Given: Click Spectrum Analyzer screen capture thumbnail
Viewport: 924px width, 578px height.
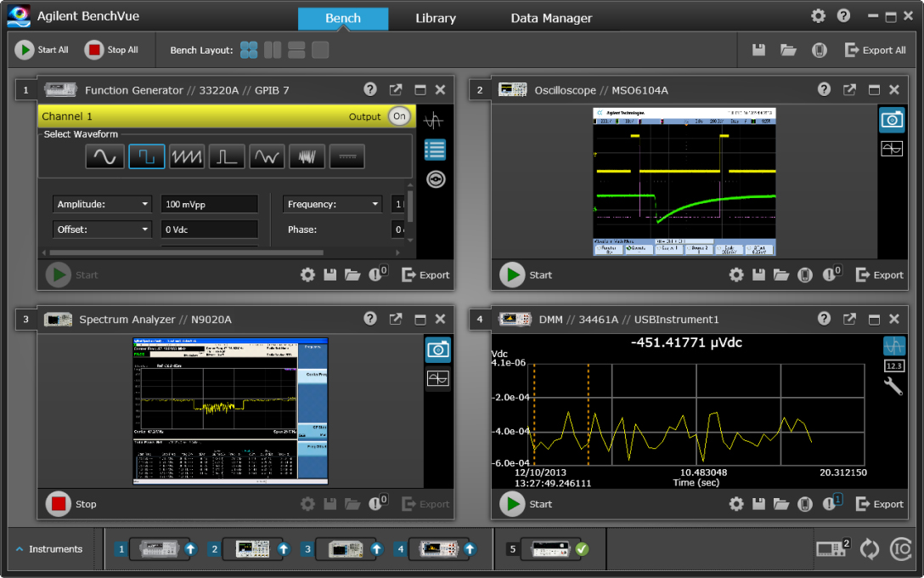Looking at the screenshot, I should (230, 411).
